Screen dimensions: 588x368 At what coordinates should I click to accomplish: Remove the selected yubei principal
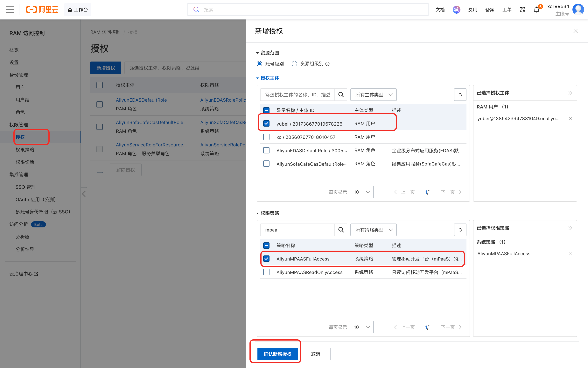click(x=570, y=119)
